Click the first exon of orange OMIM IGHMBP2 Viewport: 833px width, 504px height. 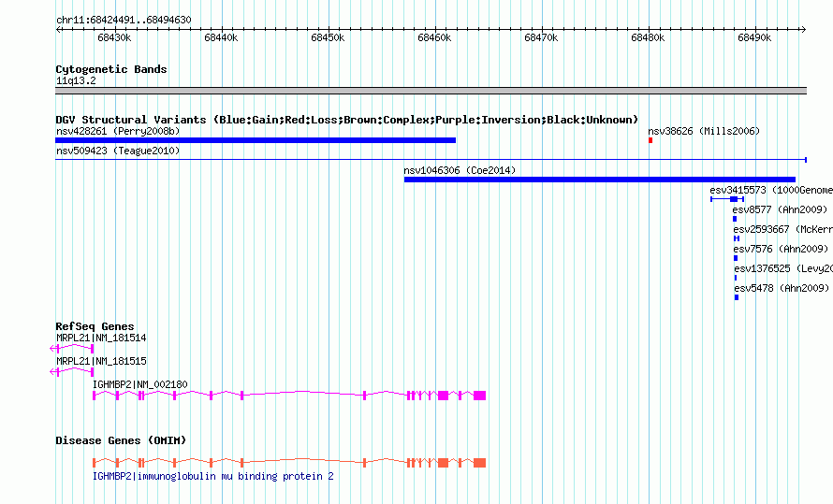pyautogui.click(x=94, y=463)
